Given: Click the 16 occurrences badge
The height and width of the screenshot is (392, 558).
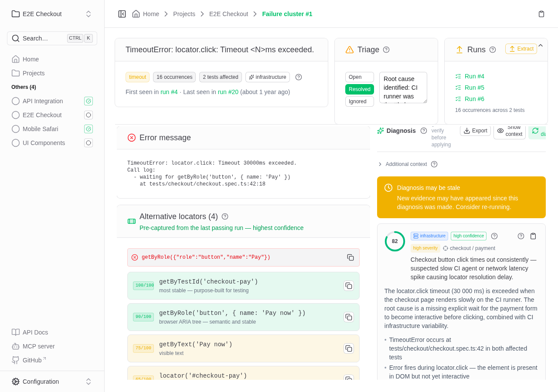Looking at the screenshot, I should point(174,77).
